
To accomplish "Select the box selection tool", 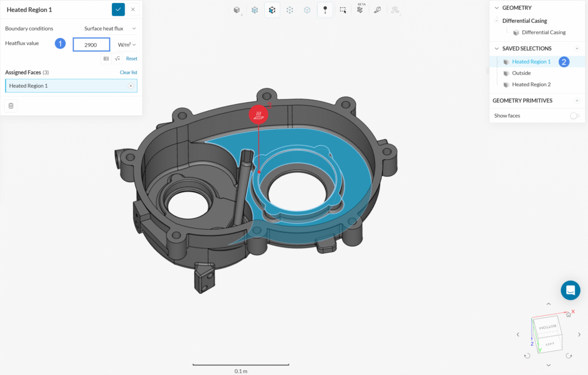I will click(x=343, y=10).
